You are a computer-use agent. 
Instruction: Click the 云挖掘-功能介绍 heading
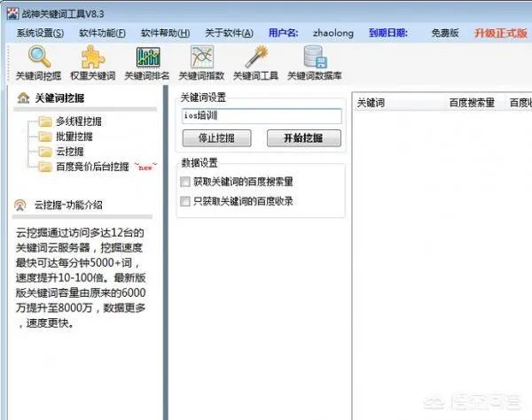click(68, 205)
